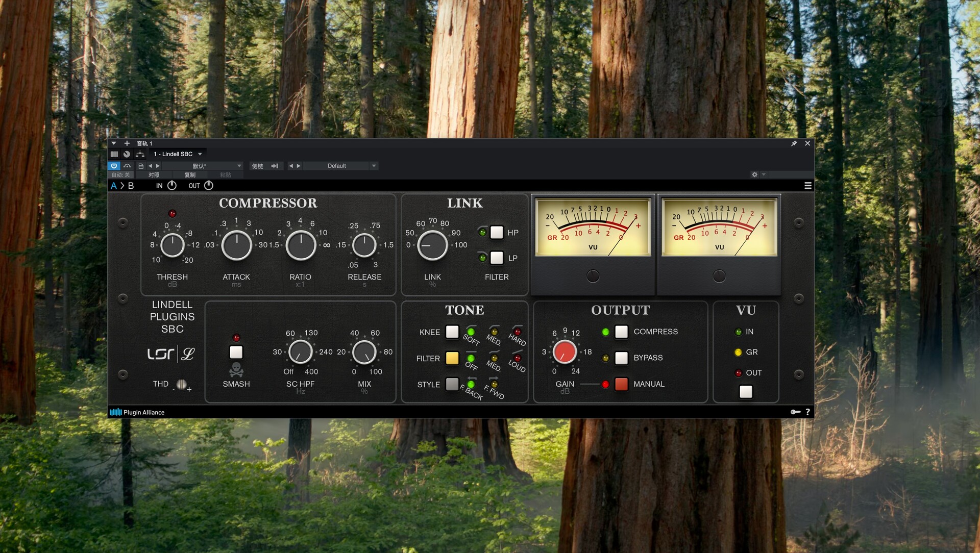Click the left VU meter calibration screw
This screenshot has height=553, width=980.
[x=593, y=276]
